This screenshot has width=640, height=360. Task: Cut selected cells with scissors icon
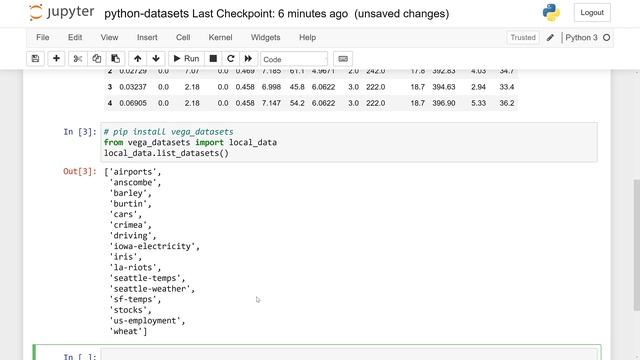tap(78, 59)
